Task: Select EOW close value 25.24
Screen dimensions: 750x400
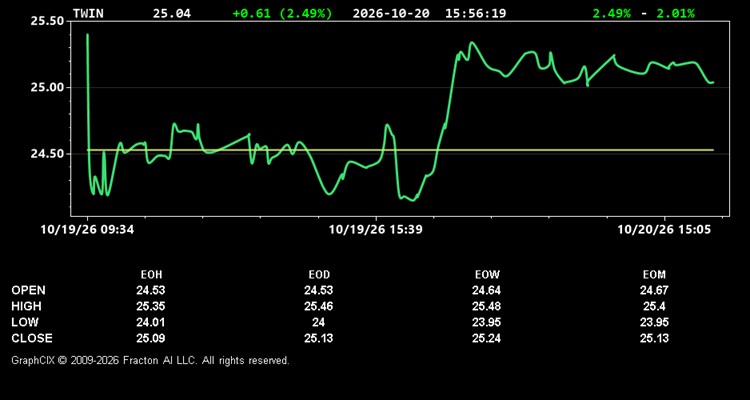Action: (486, 338)
